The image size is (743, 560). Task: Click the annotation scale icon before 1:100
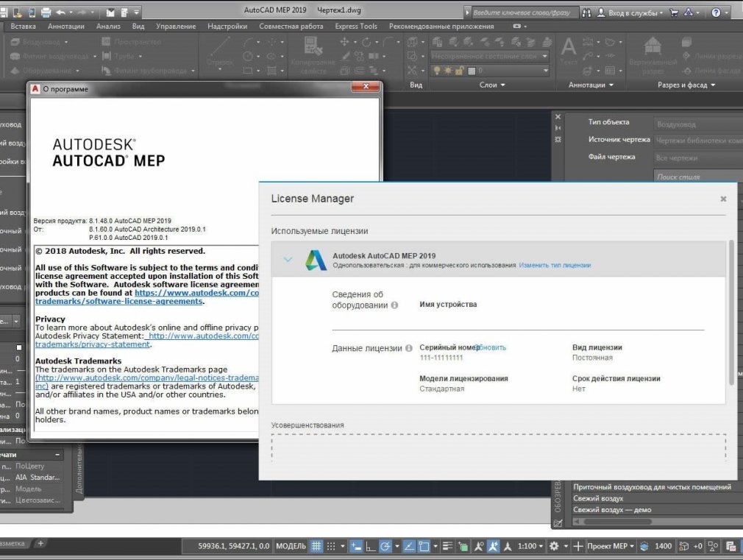coord(508,546)
